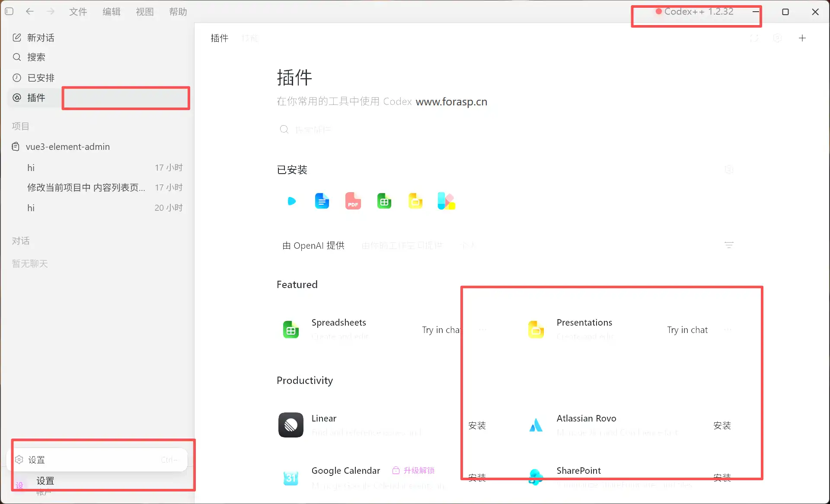Toggle the sidebar panel icon

click(9, 11)
